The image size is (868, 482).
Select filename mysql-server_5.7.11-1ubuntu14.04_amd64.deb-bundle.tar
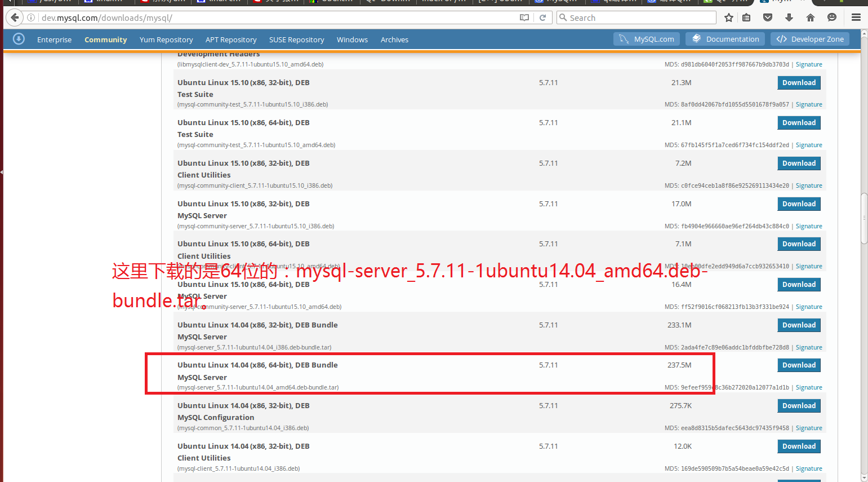tap(258, 387)
